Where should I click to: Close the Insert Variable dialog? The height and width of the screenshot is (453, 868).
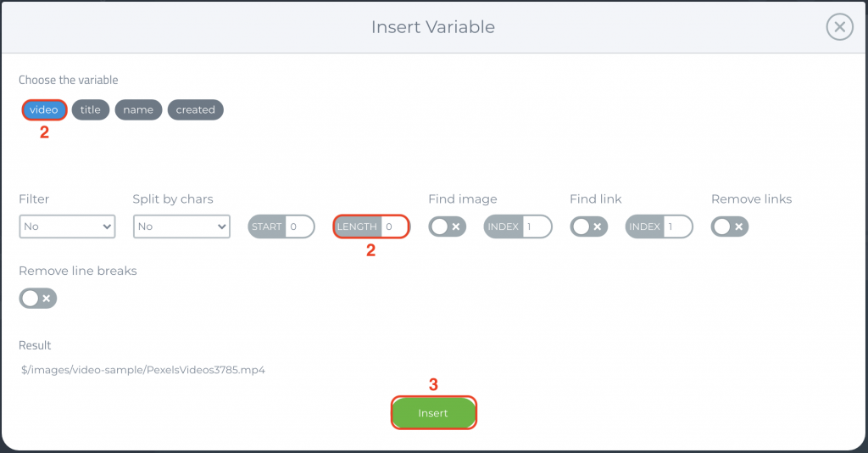coord(840,26)
